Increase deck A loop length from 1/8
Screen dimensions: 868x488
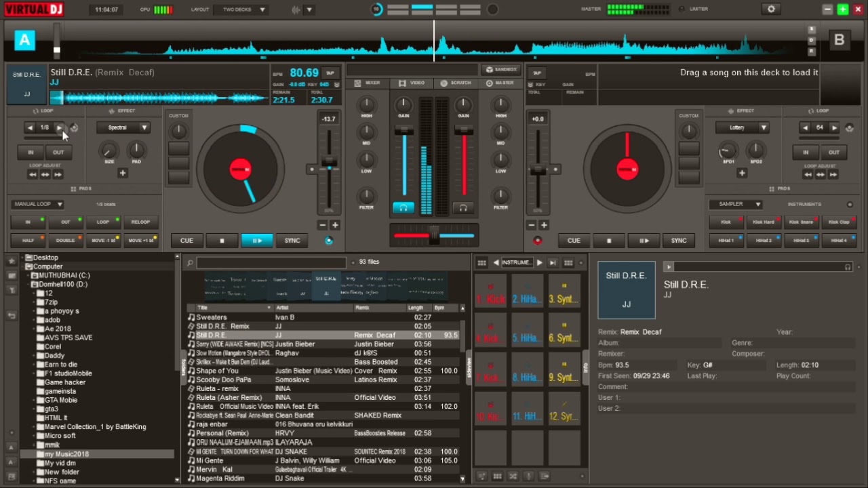[x=59, y=127]
